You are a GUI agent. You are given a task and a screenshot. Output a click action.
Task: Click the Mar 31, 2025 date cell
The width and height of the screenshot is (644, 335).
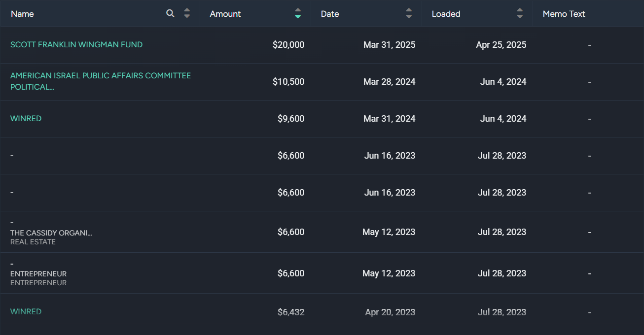[x=389, y=45]
